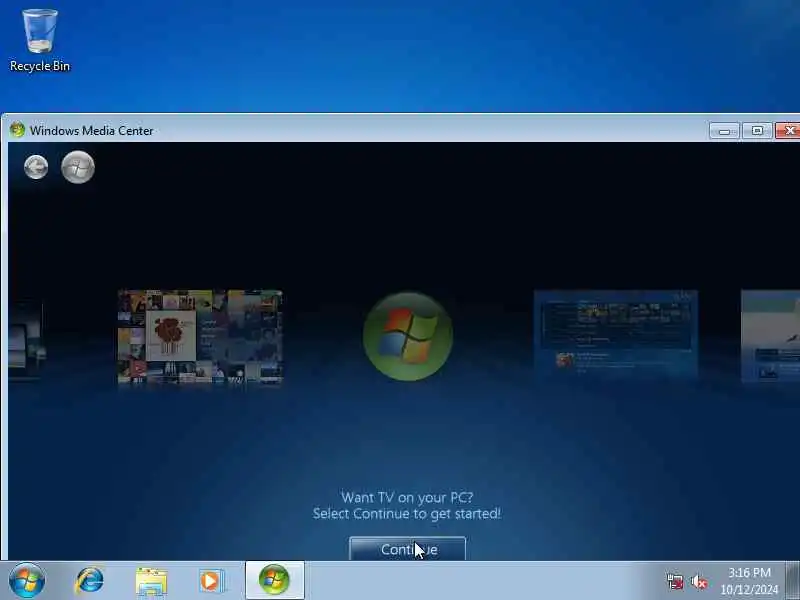Click Windows Media Center taskbar button
Screen dimensions: 800x600
point(274,581)
